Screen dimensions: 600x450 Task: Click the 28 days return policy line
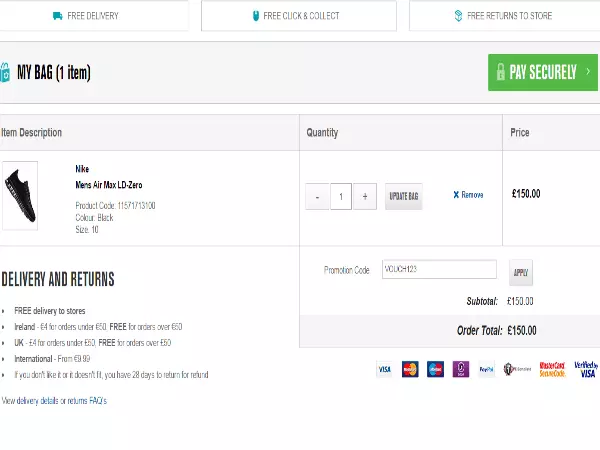(x=111, y=375)
